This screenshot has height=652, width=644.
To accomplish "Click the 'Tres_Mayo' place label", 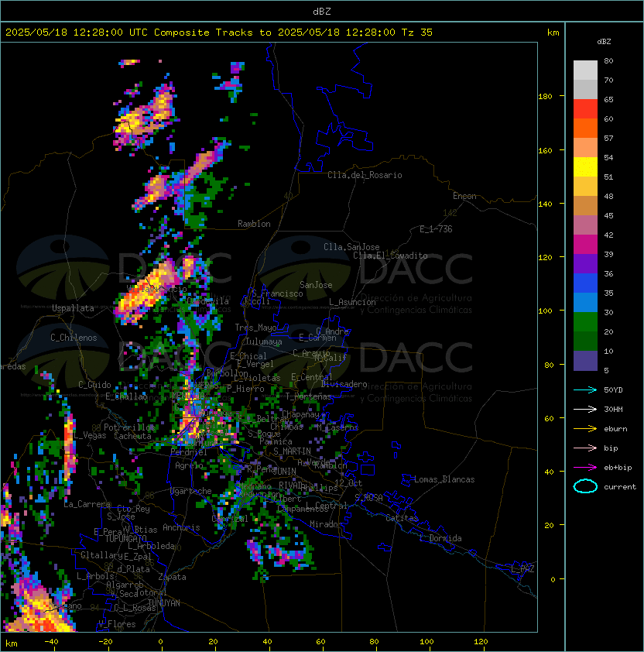I will coord(255,328).
